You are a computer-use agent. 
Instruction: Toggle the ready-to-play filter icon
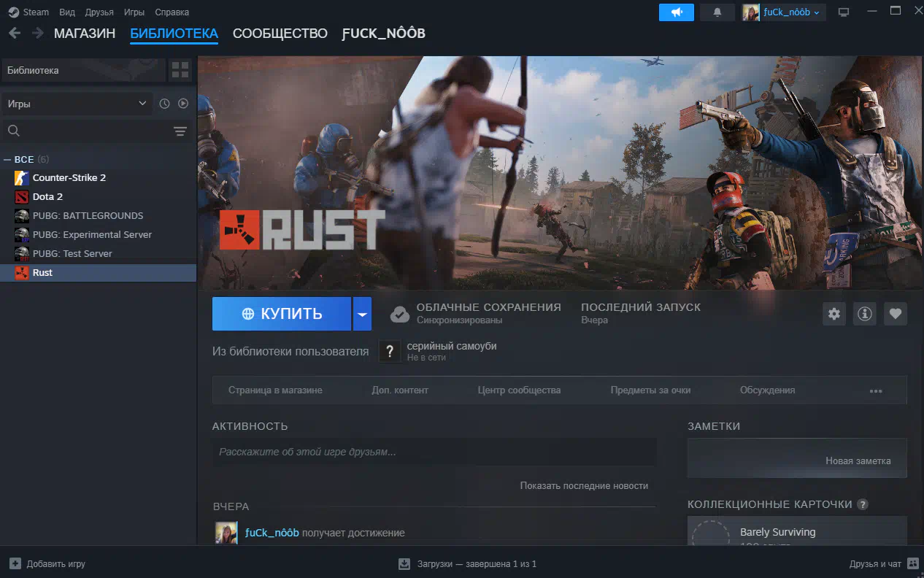point(183,104)
